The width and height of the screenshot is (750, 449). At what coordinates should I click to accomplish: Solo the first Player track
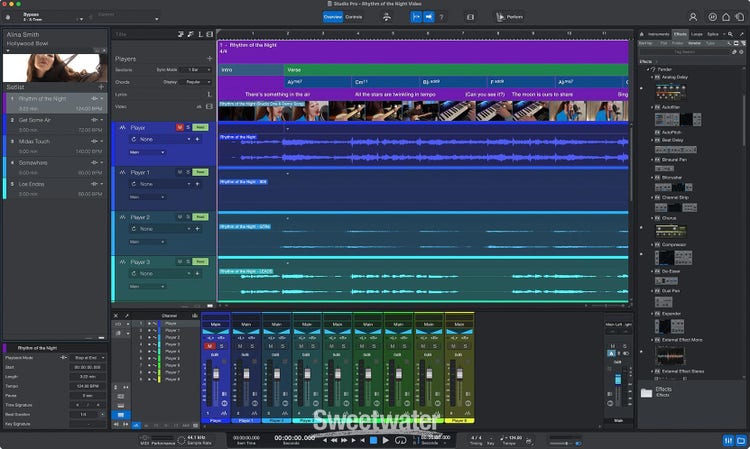click(188, 127)
